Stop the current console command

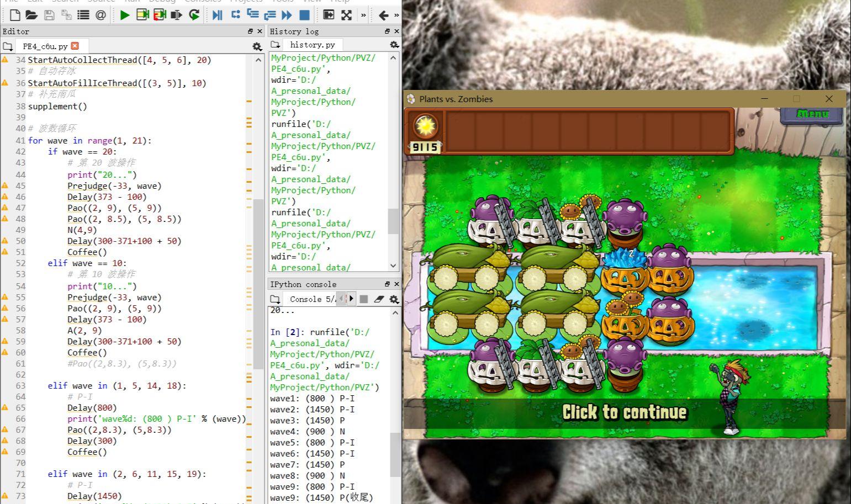tap(363, 299)
